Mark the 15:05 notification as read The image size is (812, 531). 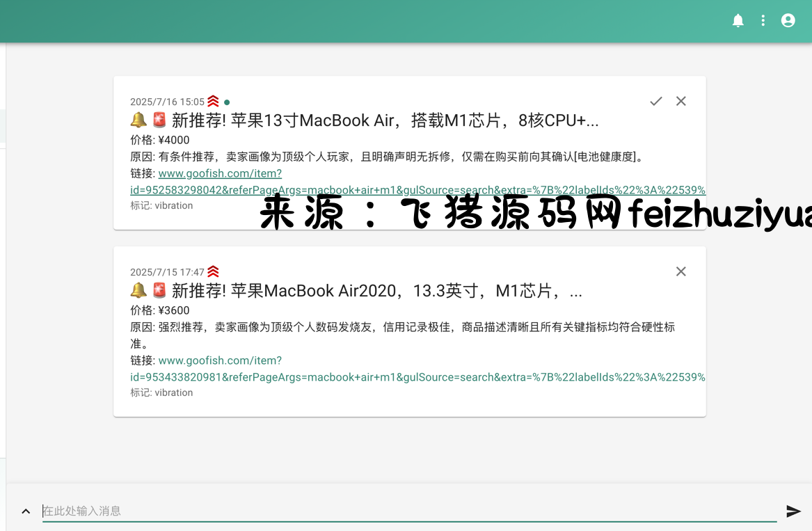pos(656,102)
